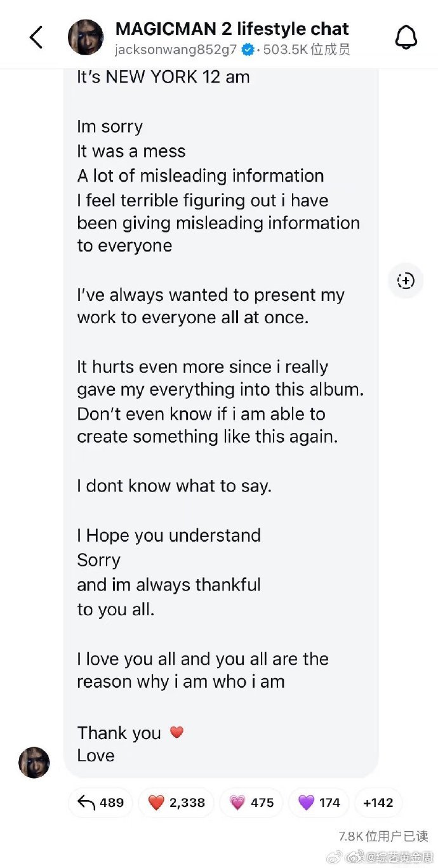
Task: View the 503.5K members count
Action: point(307,50)
